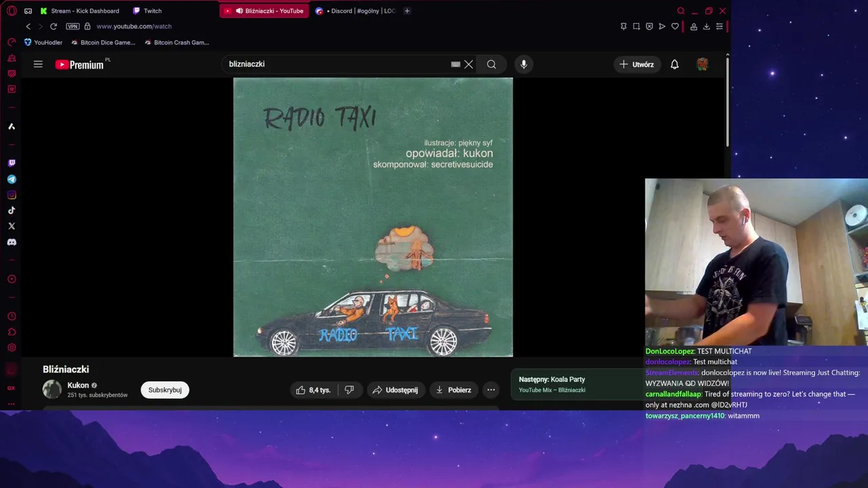Open X in the Opera sidebar
The width and height of the screenshot is (868, 488).
coord(12,226)
